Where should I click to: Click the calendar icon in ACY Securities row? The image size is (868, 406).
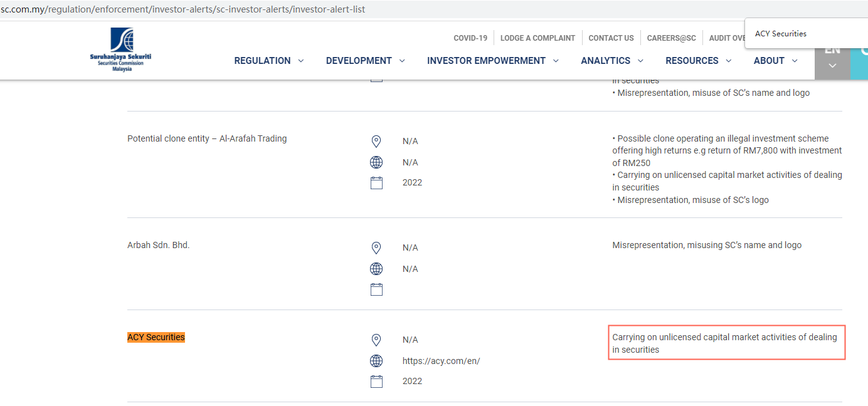pyautogui.click(x=376, y=382)
